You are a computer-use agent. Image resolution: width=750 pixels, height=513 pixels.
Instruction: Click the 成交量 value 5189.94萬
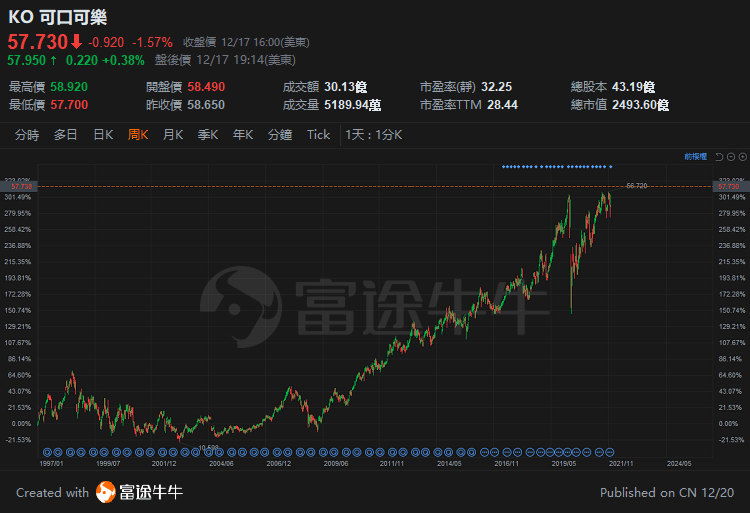click(x=353, y=105)
